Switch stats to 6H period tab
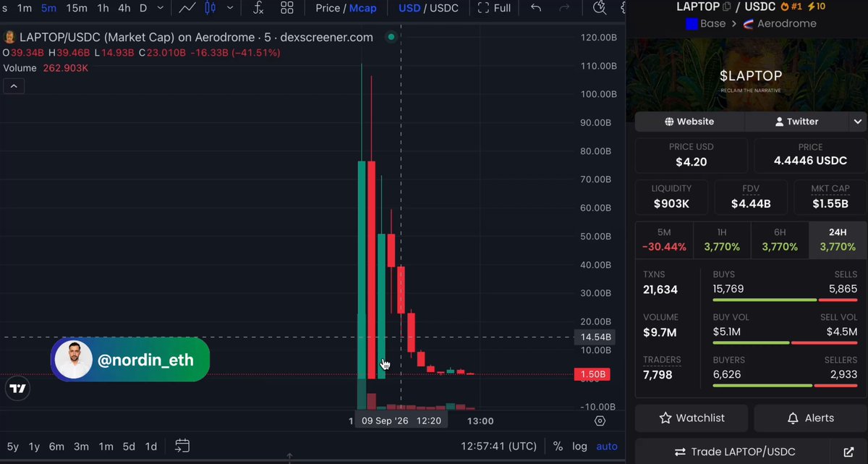Image resolution: width=868 pixels, height=464 pixels. 780,240
